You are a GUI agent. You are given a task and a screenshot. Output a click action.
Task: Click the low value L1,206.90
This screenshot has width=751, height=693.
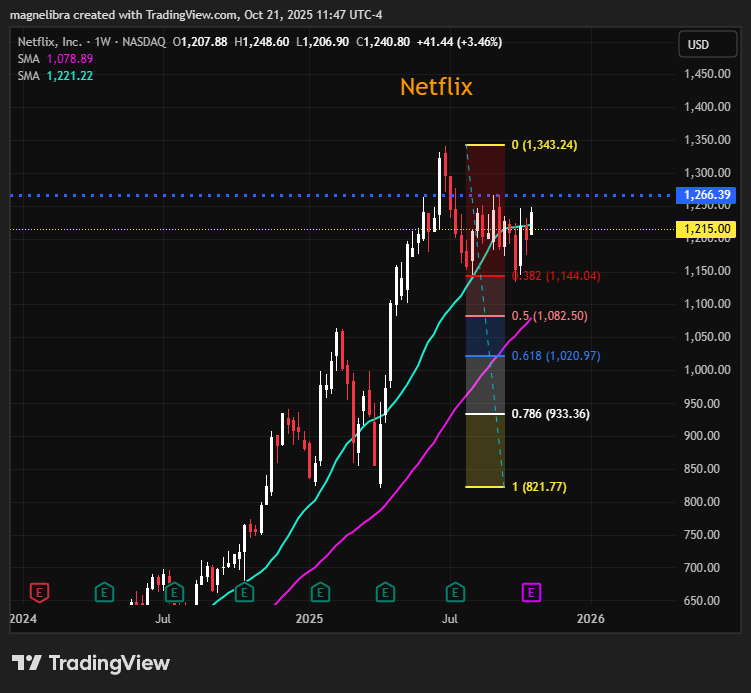322,42
